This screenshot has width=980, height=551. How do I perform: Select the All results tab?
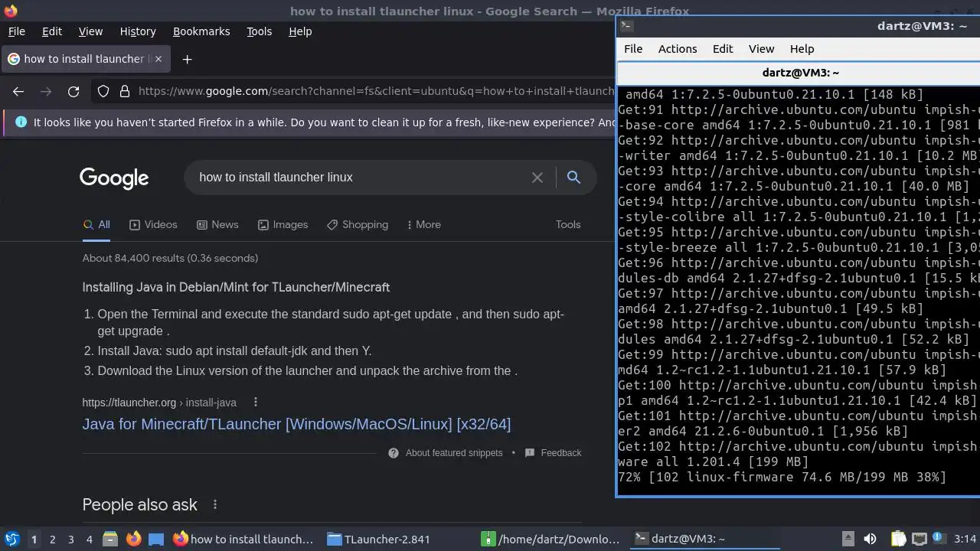96,225
